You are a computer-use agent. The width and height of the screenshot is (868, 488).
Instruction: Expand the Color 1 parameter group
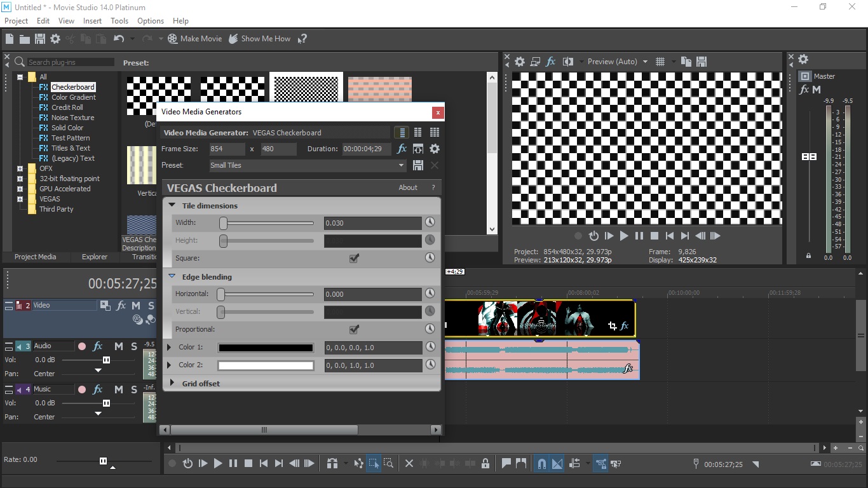click(x=170, y=348)
